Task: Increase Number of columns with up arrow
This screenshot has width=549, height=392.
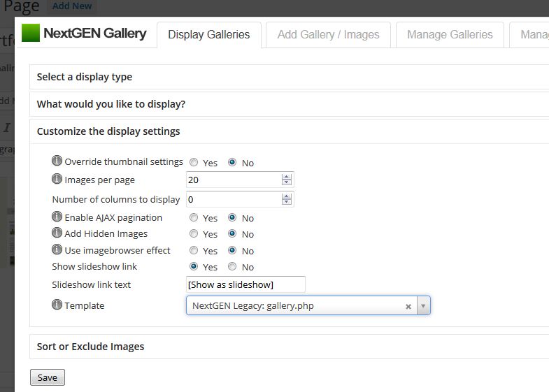Action: [x=287, y=196]
